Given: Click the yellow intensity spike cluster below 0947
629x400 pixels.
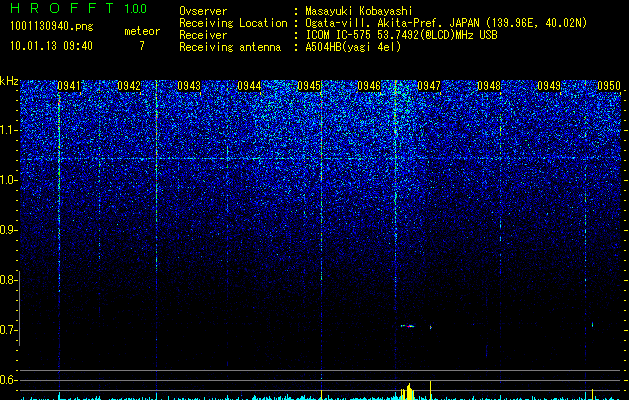Looking at the screenshot, I should pyautogui.click(x=407, y=392).
